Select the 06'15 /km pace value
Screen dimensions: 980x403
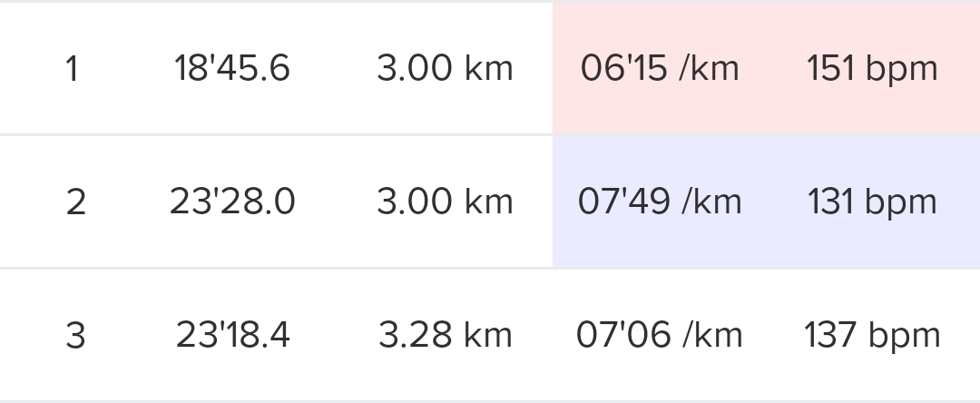point(660,69)
